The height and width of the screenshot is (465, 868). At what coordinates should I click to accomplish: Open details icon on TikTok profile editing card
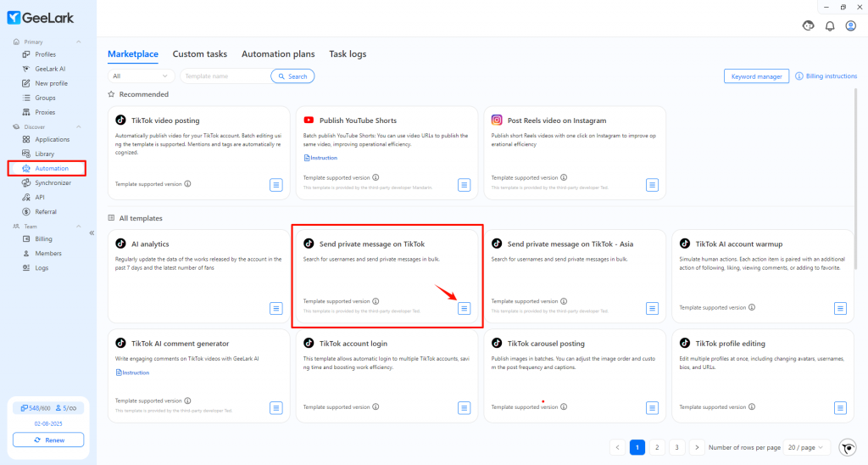click(x=840, y=408)
